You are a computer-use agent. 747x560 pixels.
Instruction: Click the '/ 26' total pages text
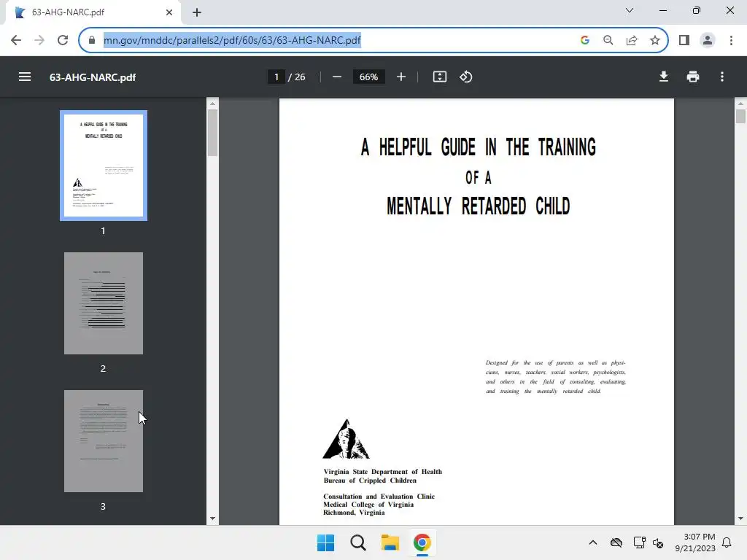(296, 77)
